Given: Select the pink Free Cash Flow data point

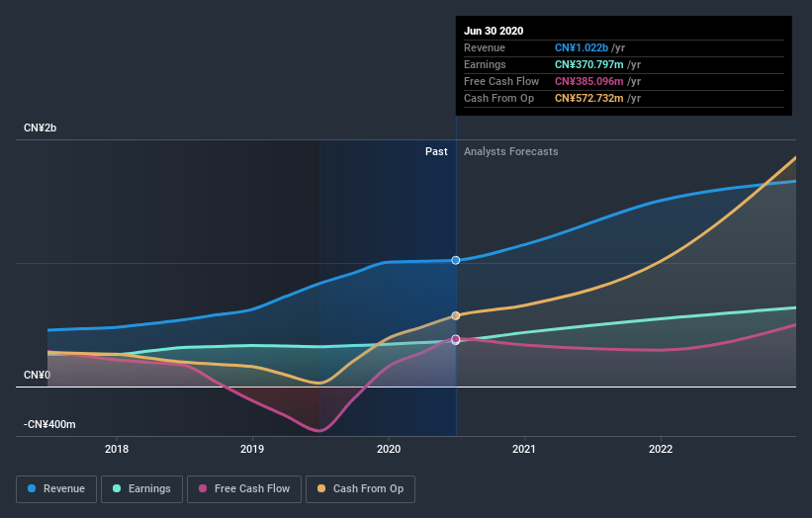Looking at the screenshot, I should [456, 339].
